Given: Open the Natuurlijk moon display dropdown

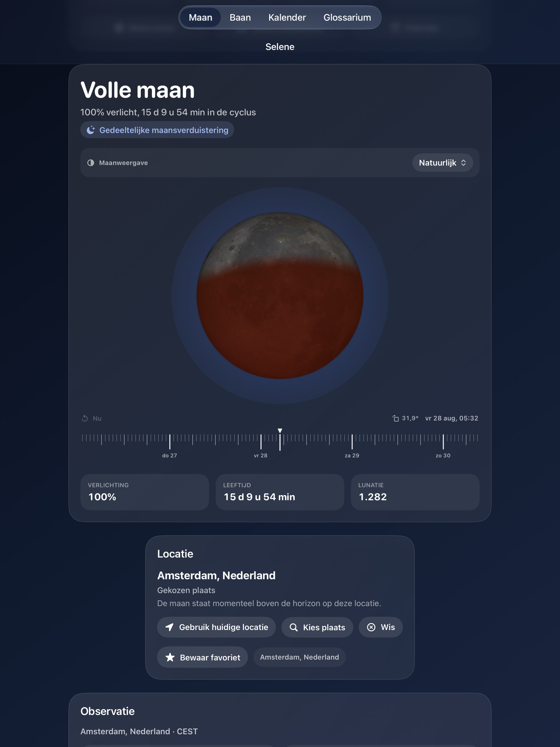Looking at the screenshot, I should coord(442,163).
